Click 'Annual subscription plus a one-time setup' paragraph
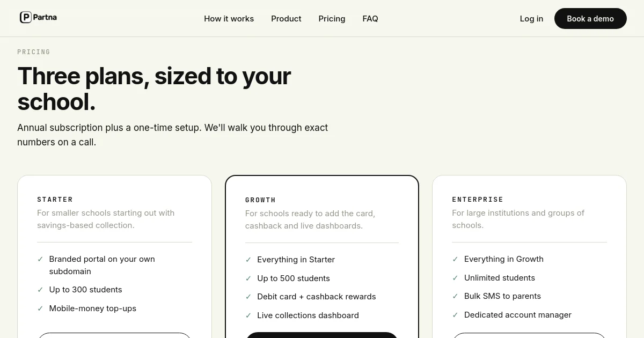 [x=173, y=135]
